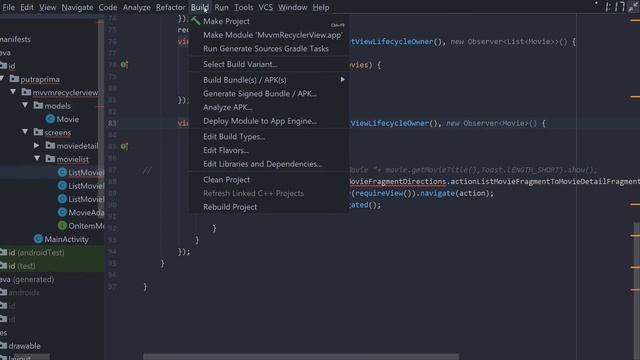Collapse the screens package

[25, 132]
